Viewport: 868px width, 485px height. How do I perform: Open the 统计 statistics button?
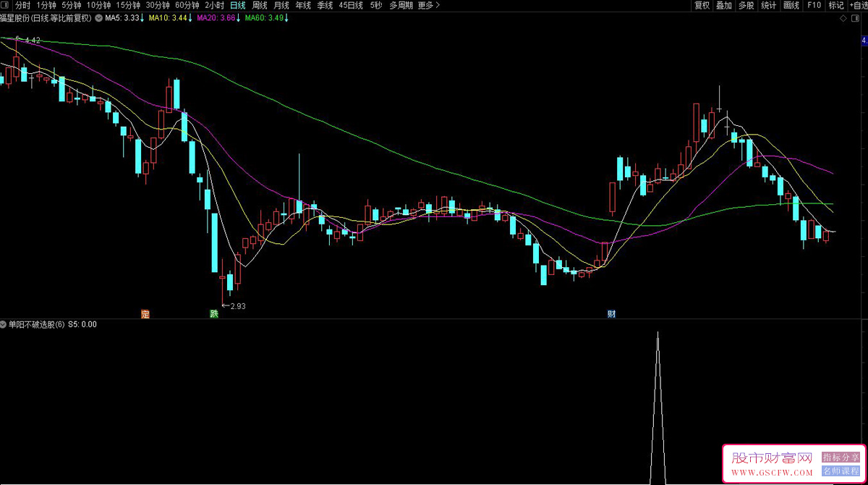click(x=769, y=5)
